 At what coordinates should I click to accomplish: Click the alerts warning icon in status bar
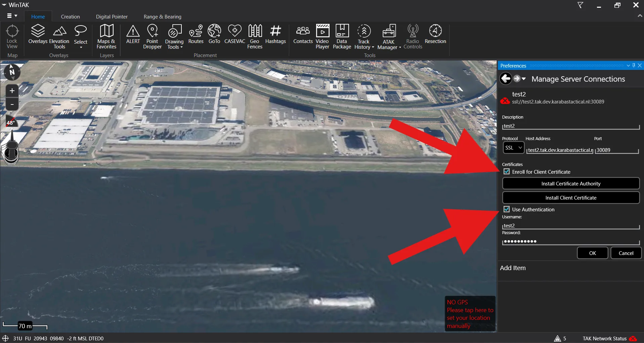pyautogui.click(x=557, y=338)
